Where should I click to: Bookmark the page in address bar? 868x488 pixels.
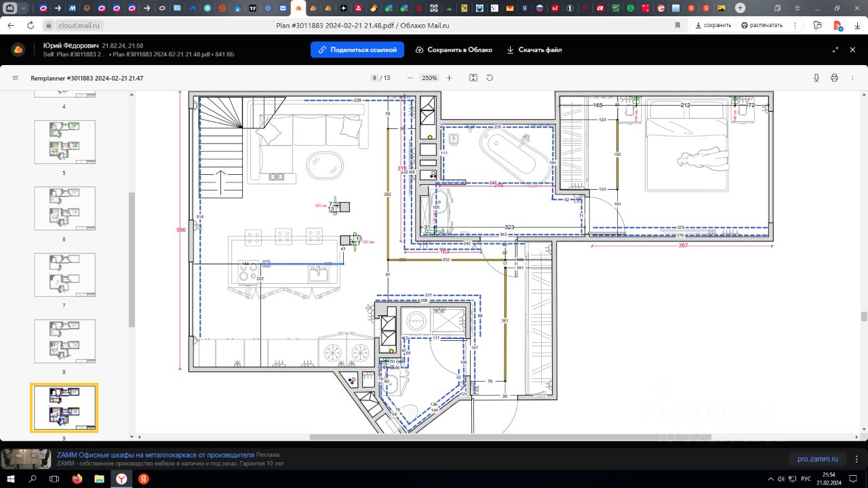[677, 25]
